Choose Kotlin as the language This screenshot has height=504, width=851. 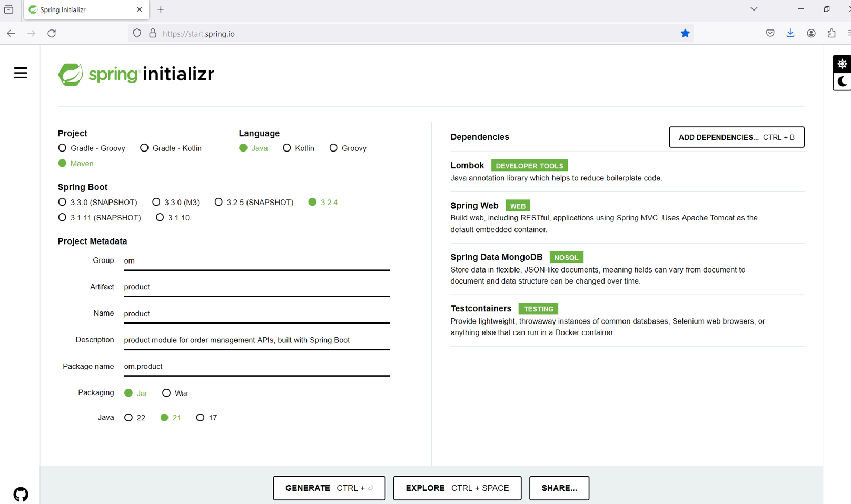click(x=299, y=148)
